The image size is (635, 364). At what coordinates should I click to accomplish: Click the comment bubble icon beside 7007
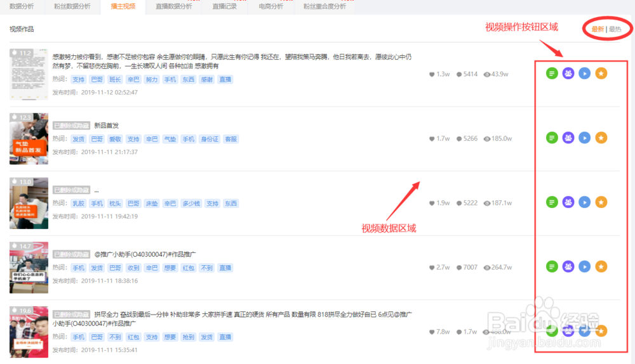pyautogui.click(x=459, y=268)
